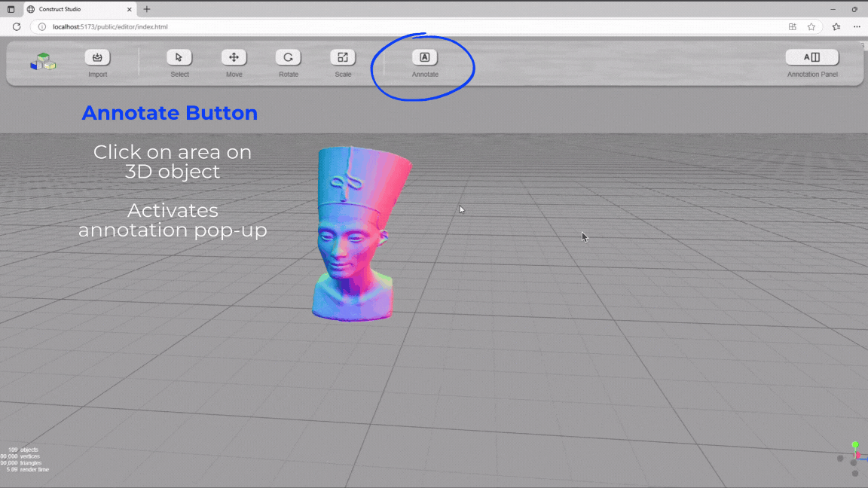Activate the Select tool
The width and height of the screenshot is (868, 488).
pos(179,57)
